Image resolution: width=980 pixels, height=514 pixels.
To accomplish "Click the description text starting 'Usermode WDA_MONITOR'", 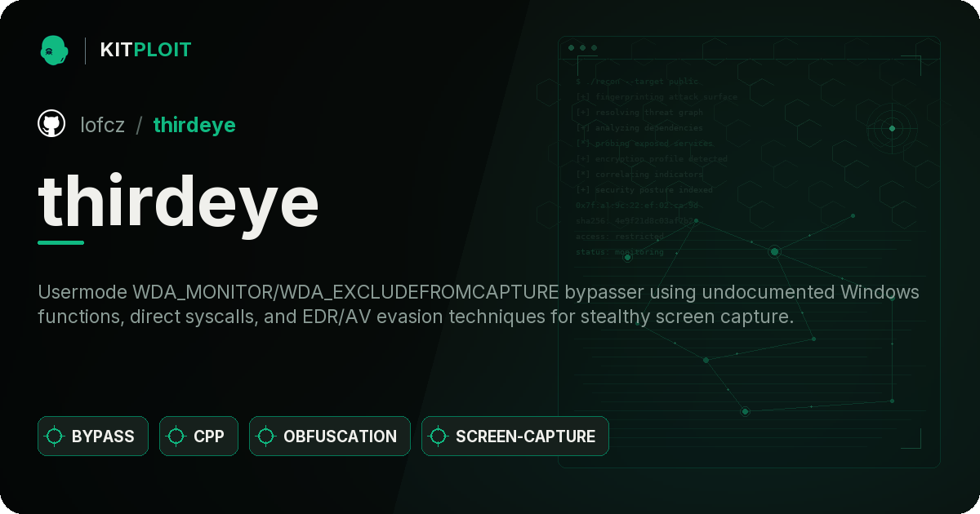I will click(x=479, y=304).
